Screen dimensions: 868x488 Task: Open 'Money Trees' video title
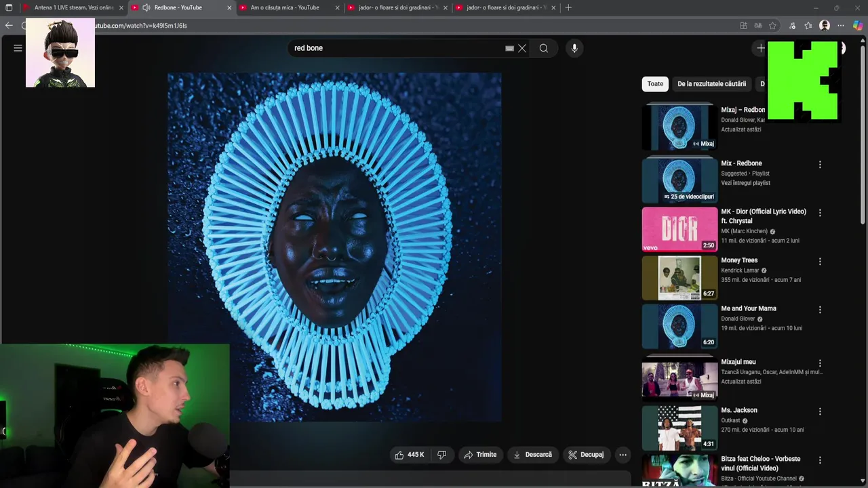click(x=739, y=260)
